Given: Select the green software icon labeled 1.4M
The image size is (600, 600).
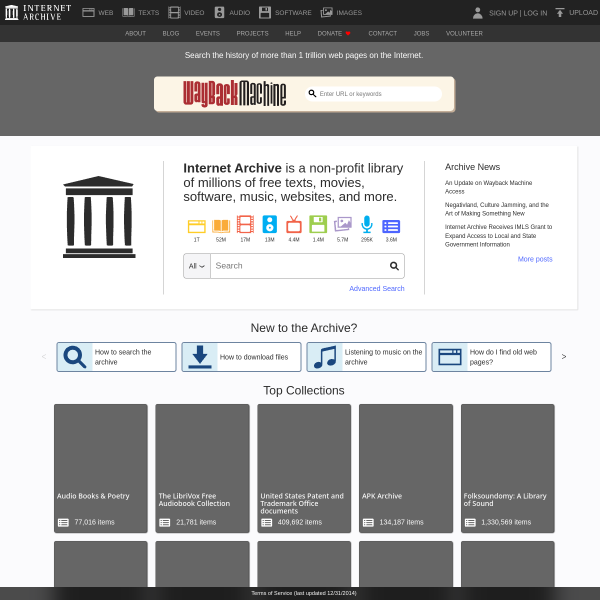Looking at the screenshot, I should point(318,224).
